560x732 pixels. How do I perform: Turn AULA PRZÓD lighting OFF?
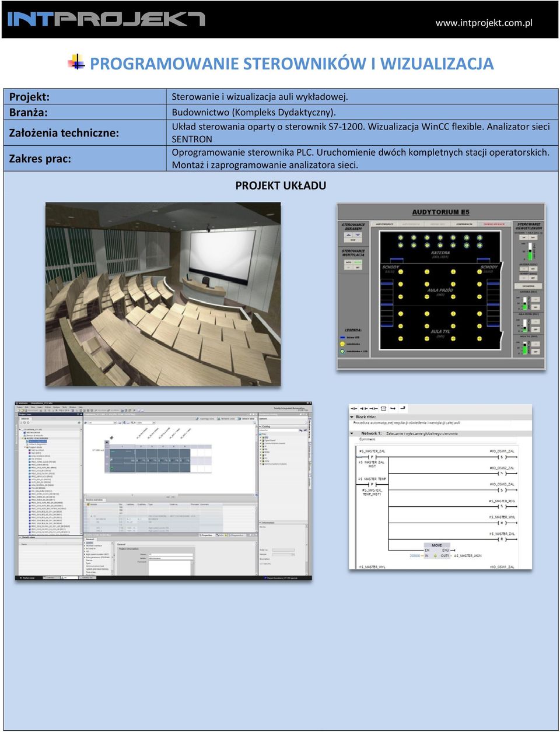point(535,329)
